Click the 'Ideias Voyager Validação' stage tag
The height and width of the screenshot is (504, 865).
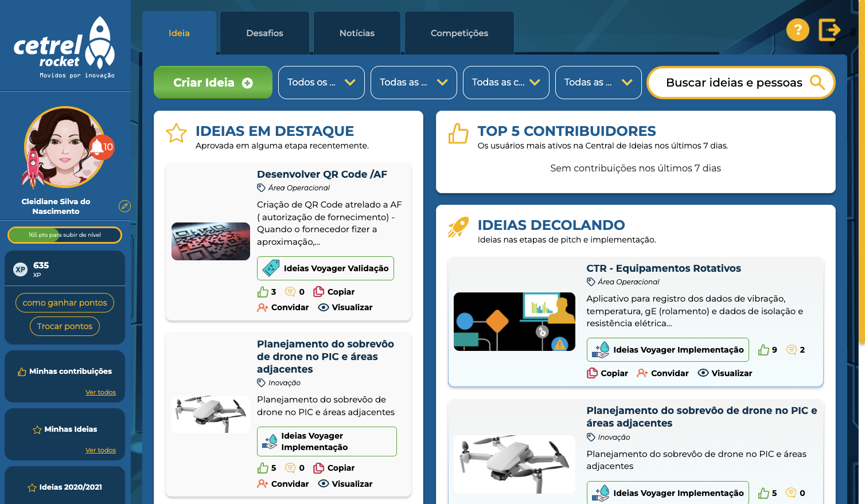[325, 268]
